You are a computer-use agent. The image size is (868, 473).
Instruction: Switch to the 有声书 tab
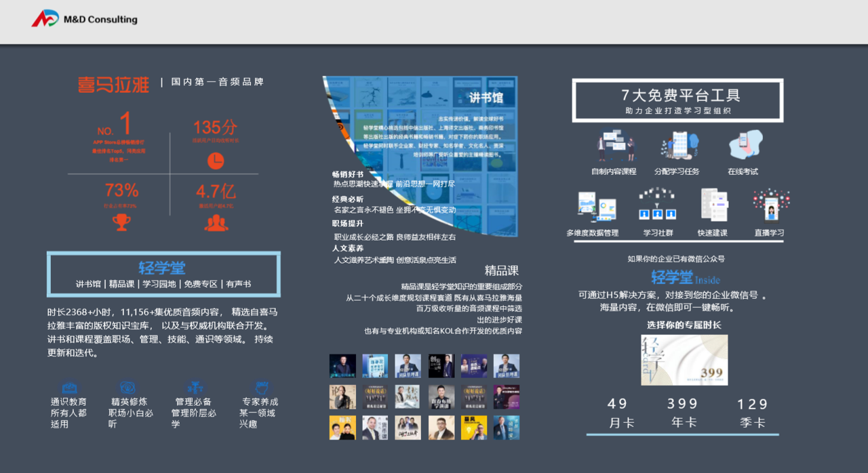238,284
